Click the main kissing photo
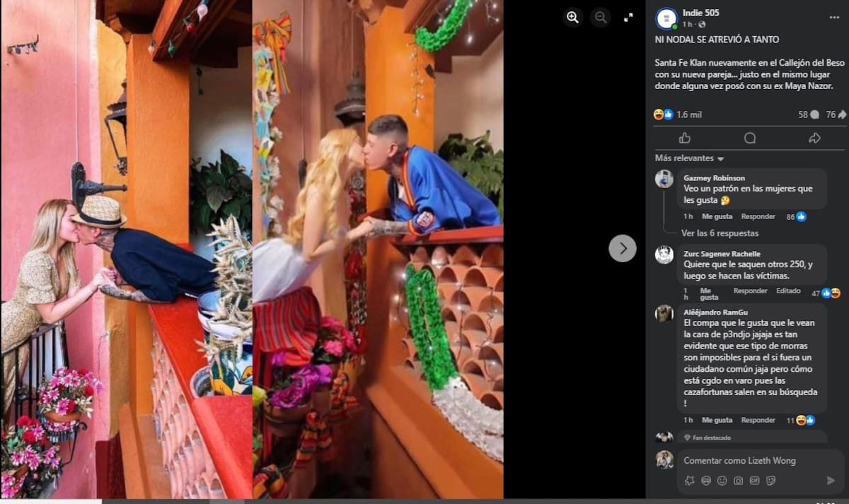The height and width of the screenshot is (504, 849). click(252, 249)
